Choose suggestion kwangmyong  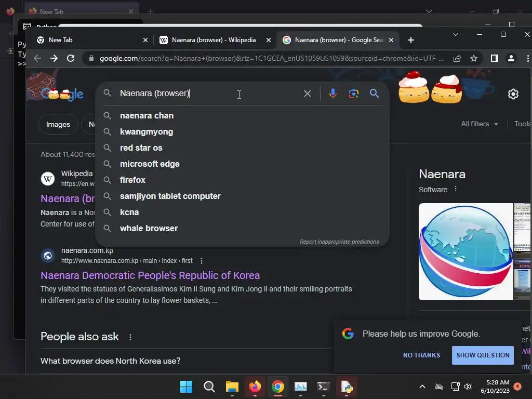[x=242, y=131]
